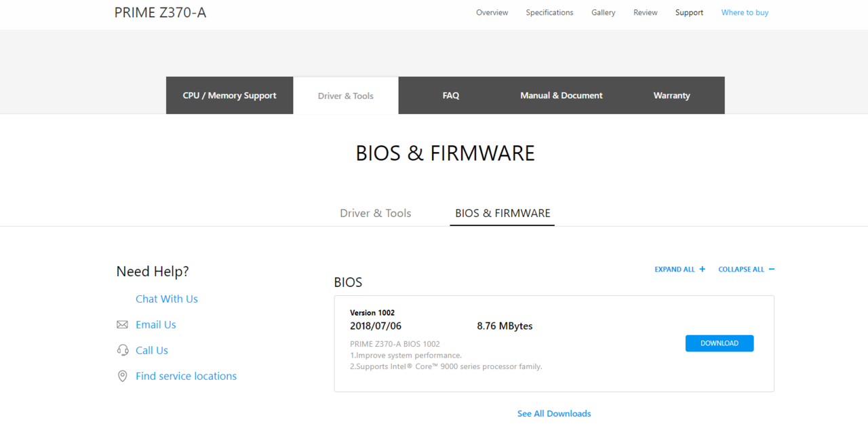Click the Improve system performance note

pos(406,356)
